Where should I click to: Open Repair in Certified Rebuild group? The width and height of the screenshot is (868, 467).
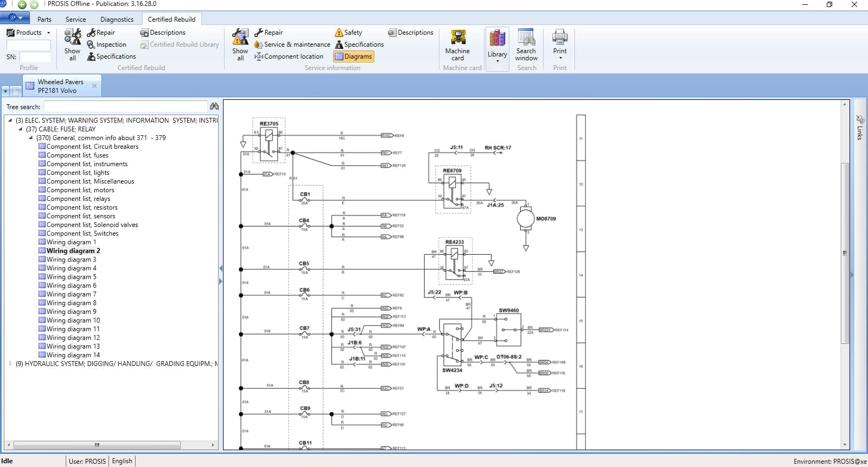[x=101, y=33]
